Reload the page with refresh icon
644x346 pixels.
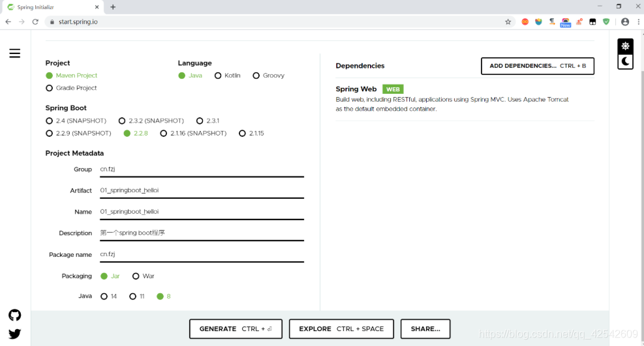pyautogui.click(x=35, y=22)
